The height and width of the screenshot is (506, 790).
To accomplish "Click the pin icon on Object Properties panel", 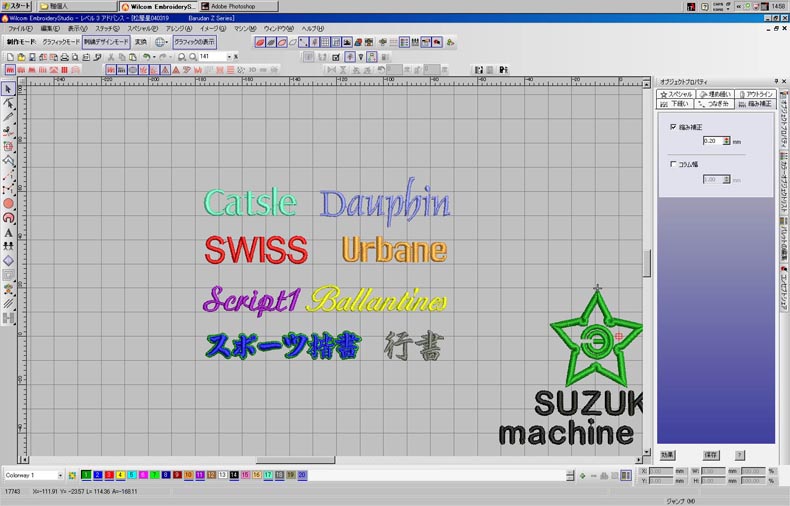I will pos(776,81).
